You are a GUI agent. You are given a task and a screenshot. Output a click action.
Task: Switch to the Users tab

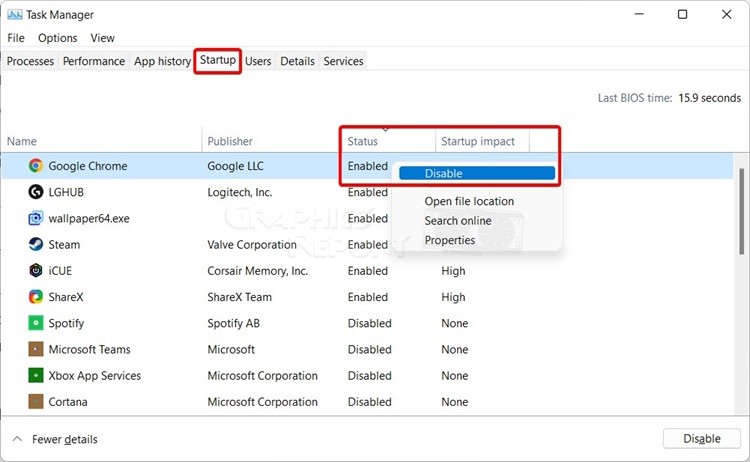point(258,61)
